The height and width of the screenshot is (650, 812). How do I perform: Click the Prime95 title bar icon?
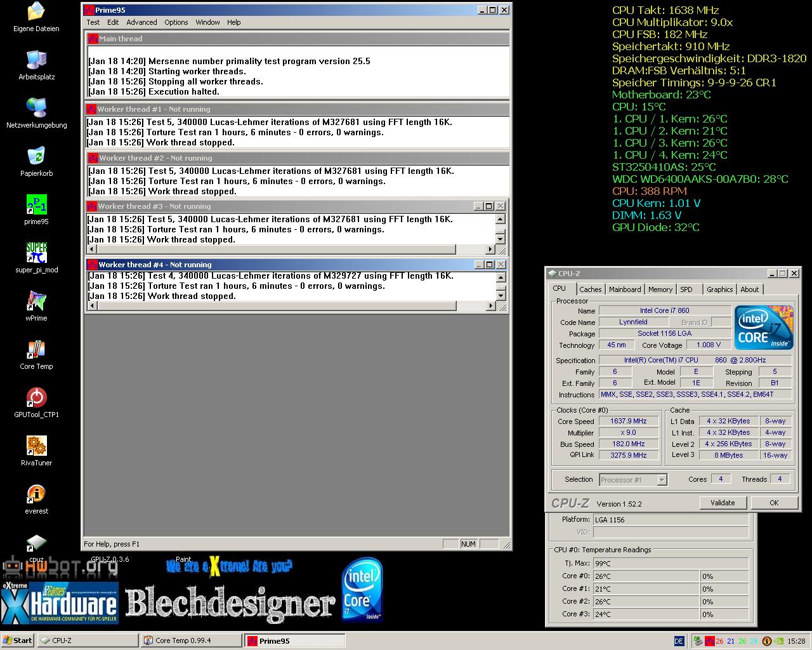tap(89, 10)
